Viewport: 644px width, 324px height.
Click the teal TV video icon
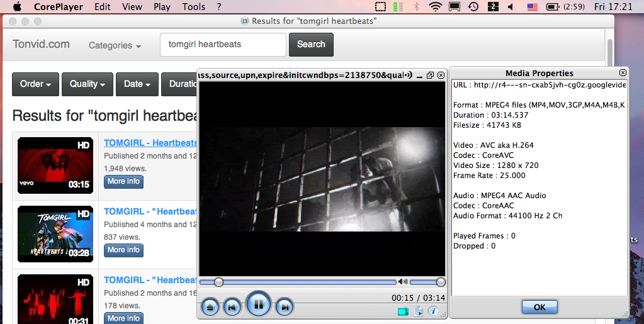[x=404, y=311]
